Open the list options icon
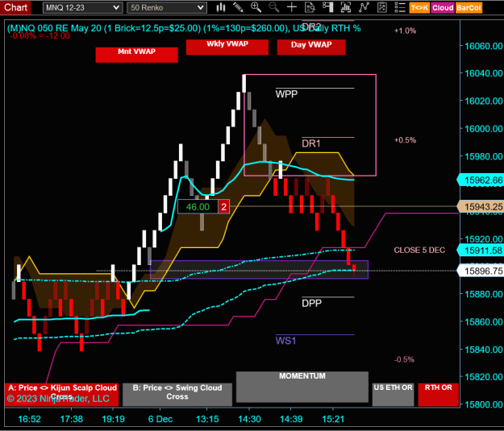The width and height of the screenshot is (504, 431). tap(400, 7)
